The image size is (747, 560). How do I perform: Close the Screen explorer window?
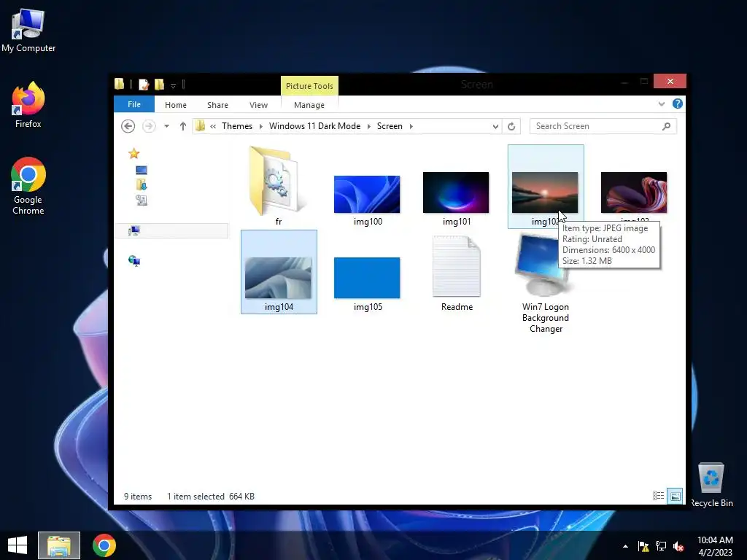[670, 82]
